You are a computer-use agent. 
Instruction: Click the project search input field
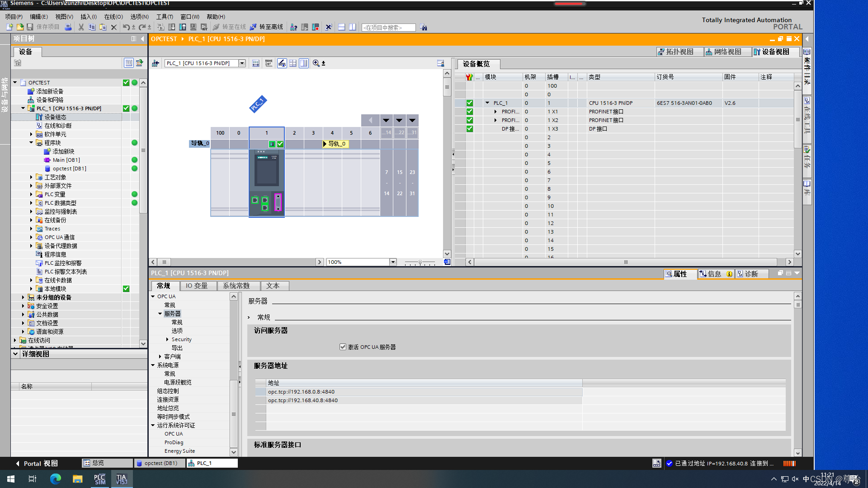tap(388, 28)
